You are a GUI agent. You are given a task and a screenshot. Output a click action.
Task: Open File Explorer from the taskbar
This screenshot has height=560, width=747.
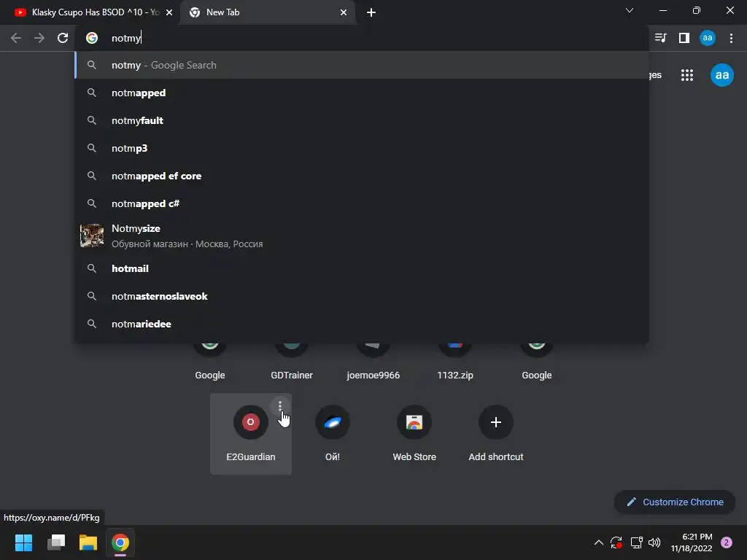click(88, 542)
